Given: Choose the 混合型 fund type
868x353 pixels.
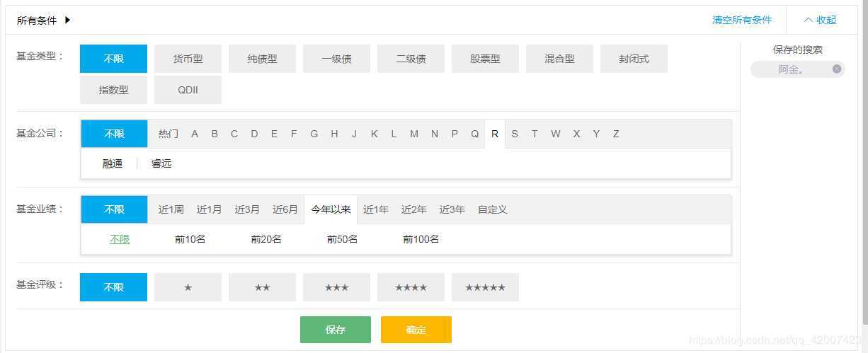Looking at the screenshot, I should pos(559,59).
